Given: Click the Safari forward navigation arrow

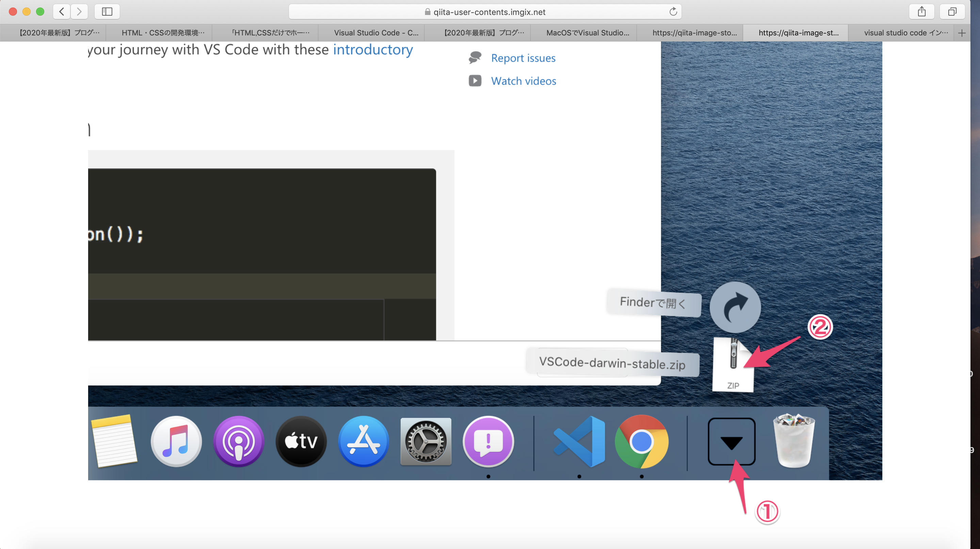Looking at the screenshot, I should coord(79,12).
